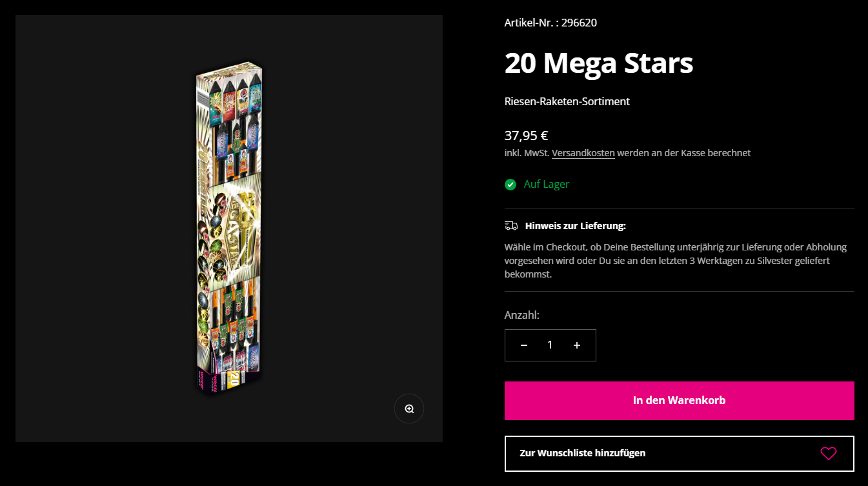Click the "20 Mega Stars" product title
Viewport: 868px width, 486px height.
[x=598, y=63]
